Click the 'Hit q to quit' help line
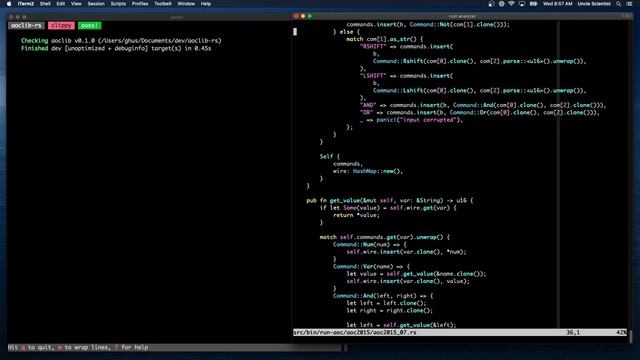Screen dimensions: 640x360 (x=78, y=347)
